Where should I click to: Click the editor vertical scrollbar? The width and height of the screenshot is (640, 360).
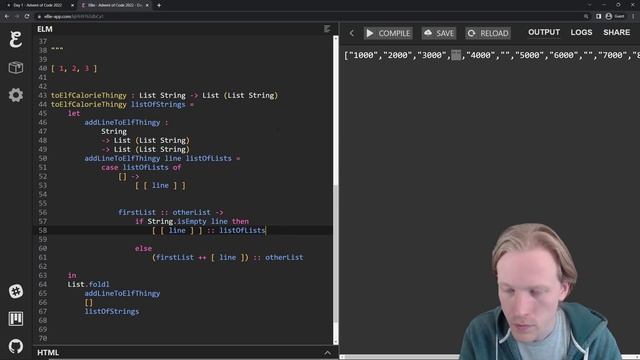point(336,190)
